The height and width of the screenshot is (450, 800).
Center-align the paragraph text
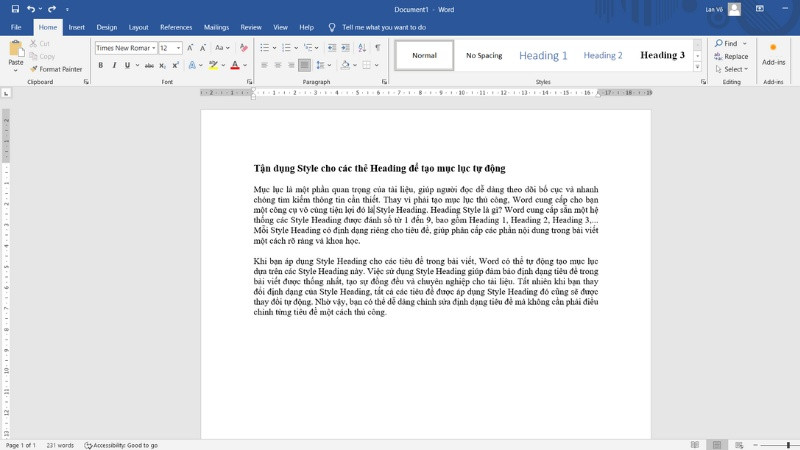point(277,65)
